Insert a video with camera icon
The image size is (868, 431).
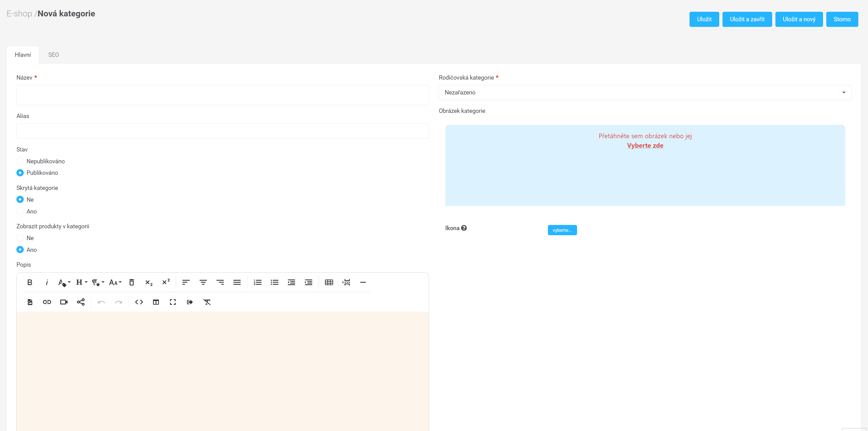point(64,302)
